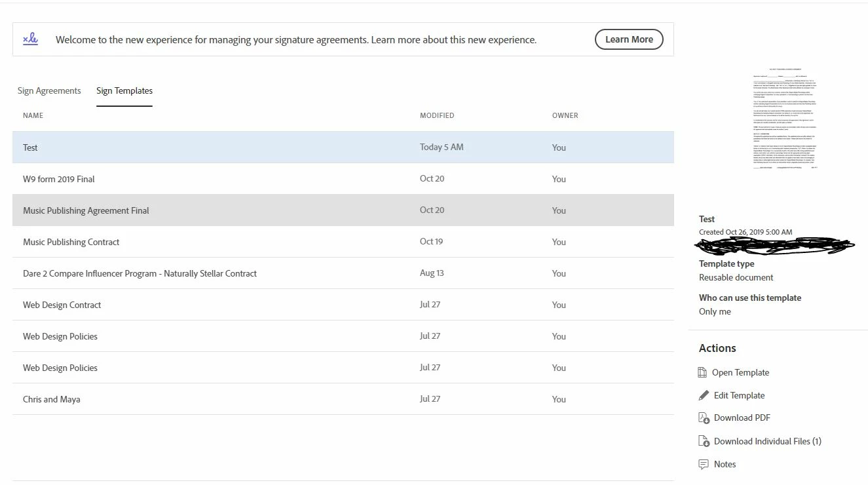868x485 pixels.
Task: Select the Sign Templates tab
Action: tap(124, 91)
